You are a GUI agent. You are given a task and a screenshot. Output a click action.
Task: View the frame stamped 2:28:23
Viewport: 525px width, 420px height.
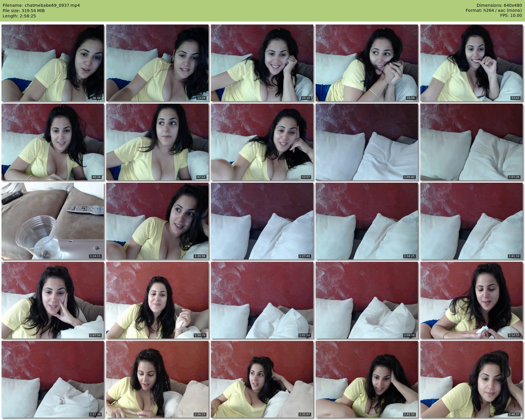[x=157, y=379]
